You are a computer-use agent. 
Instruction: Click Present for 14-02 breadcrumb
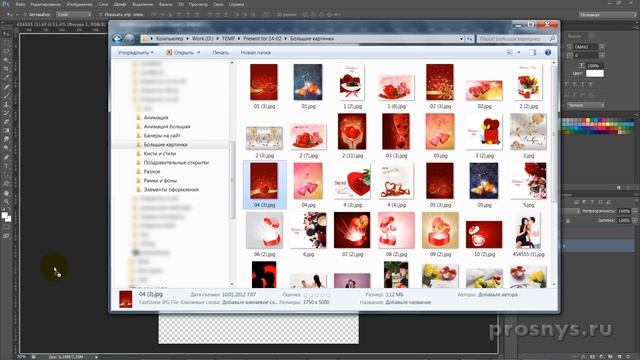click(x=262, y=39)
